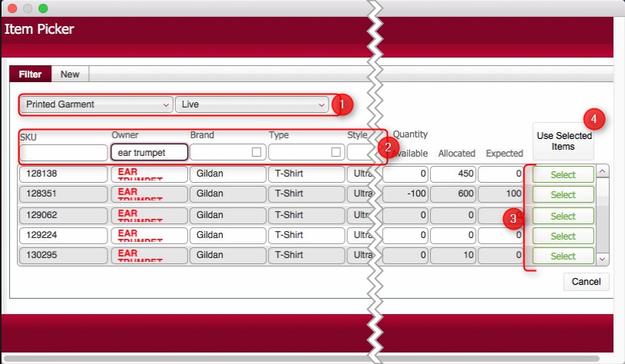625x364 pixels.
Task: Open the Live status dropdown
Action: 252,104
